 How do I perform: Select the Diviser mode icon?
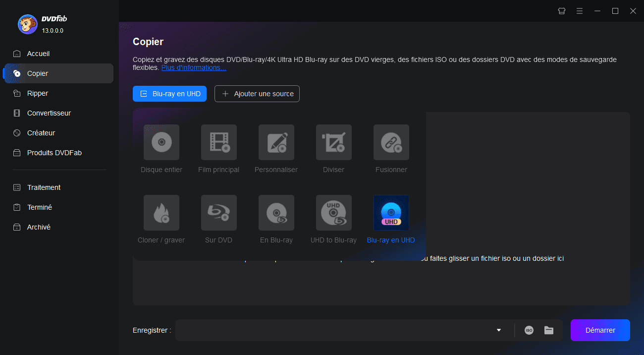pos(334,142)
